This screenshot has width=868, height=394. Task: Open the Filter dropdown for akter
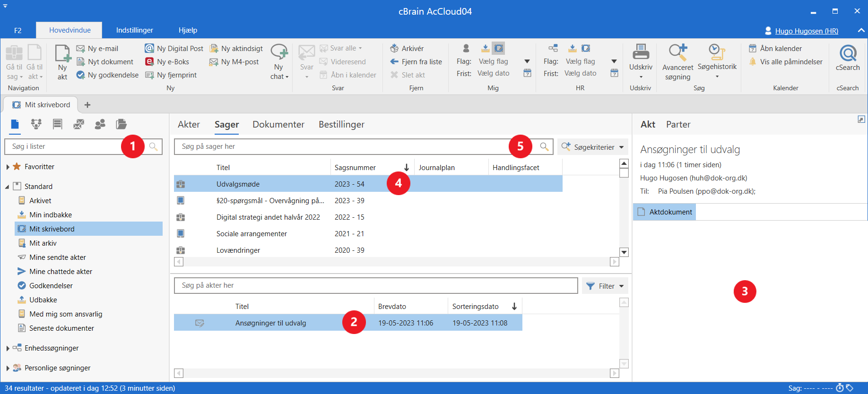(605, 286)
